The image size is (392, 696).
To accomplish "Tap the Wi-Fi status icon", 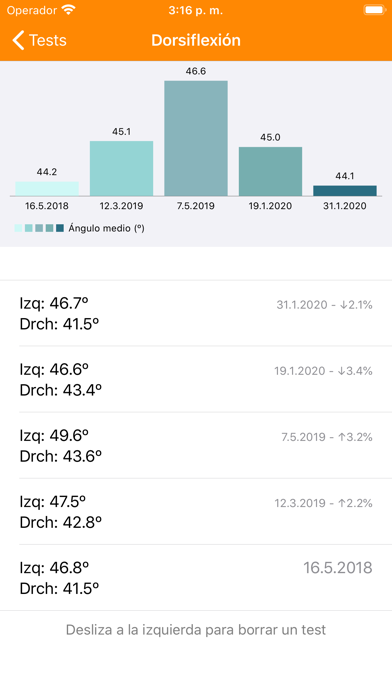I will pyautogui.click(x=68, y=10).
